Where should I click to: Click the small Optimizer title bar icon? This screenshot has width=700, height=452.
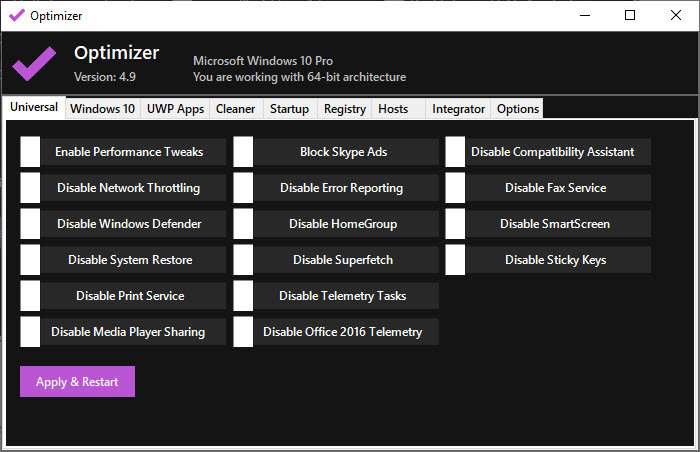click(16, 15)
